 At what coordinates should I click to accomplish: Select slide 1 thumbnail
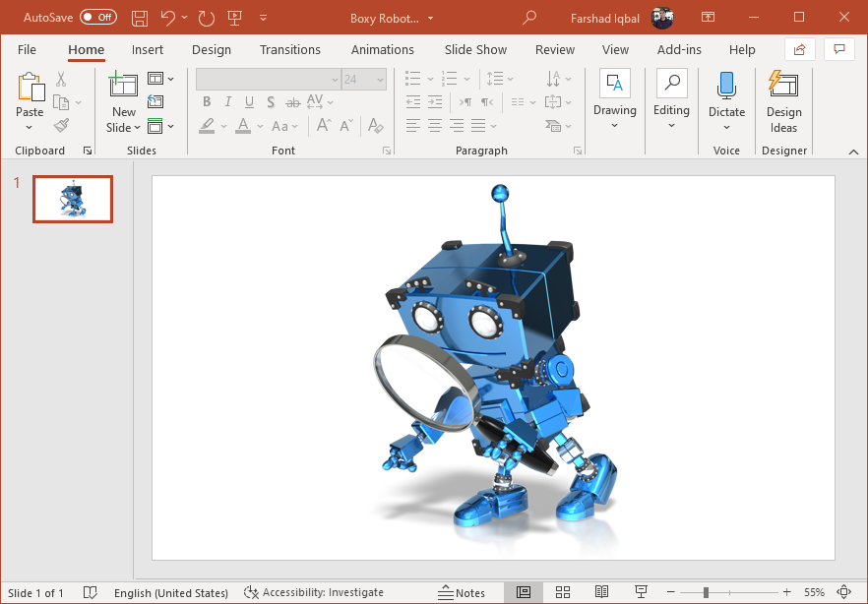(x=73, y=200)
